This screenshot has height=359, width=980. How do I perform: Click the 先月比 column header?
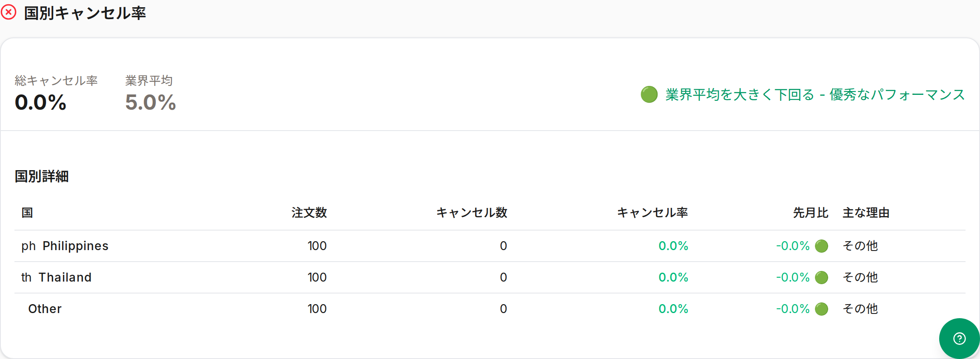[811, 213]
